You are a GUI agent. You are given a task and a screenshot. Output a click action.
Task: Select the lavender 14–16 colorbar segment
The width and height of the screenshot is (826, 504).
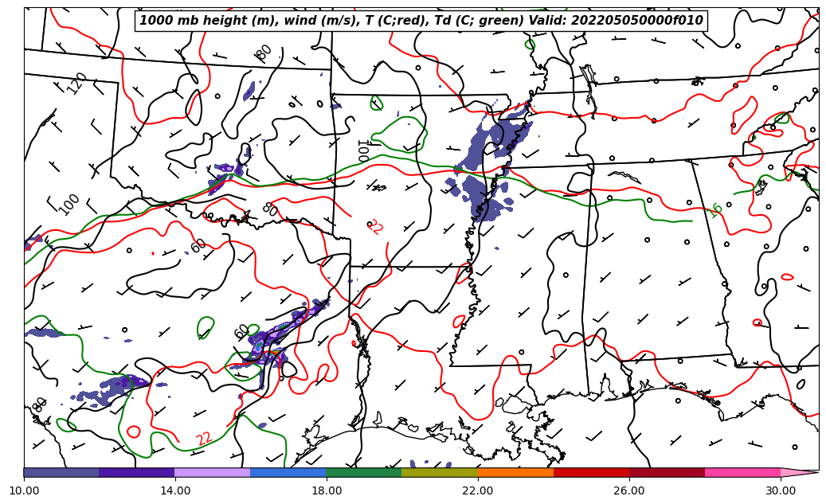[212, 472]
